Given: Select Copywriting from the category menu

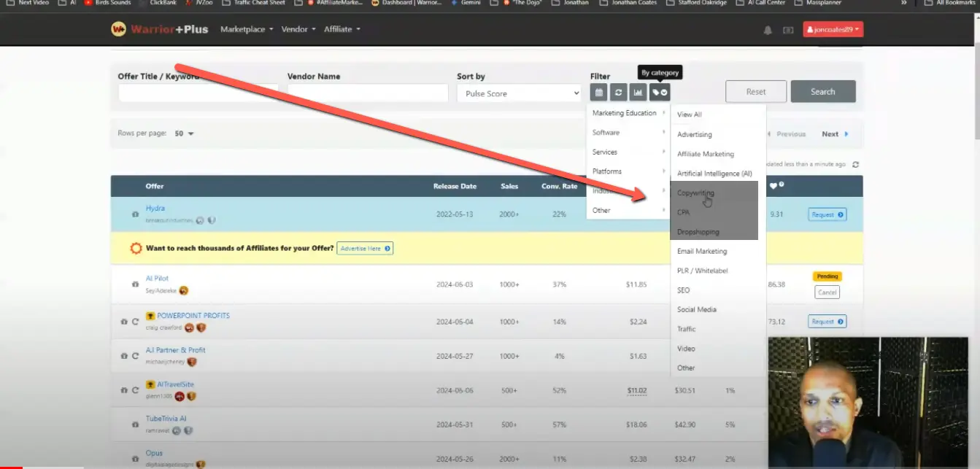Looking at the screenshot, I should pos(695,193).
